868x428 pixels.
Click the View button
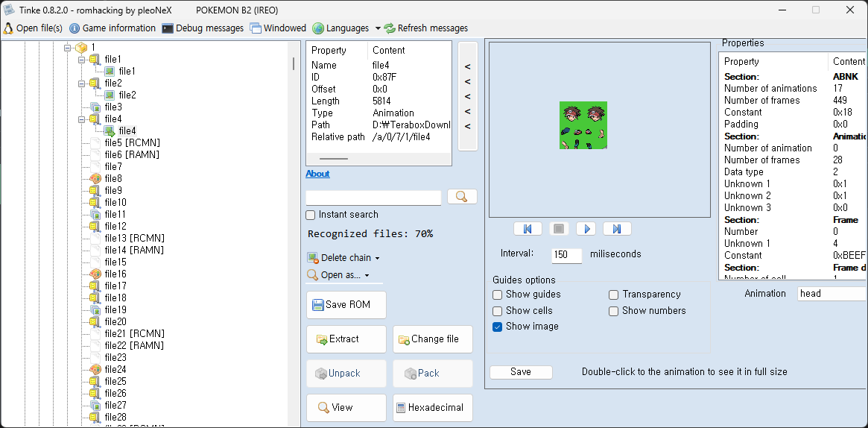click(x=346, y=408)
